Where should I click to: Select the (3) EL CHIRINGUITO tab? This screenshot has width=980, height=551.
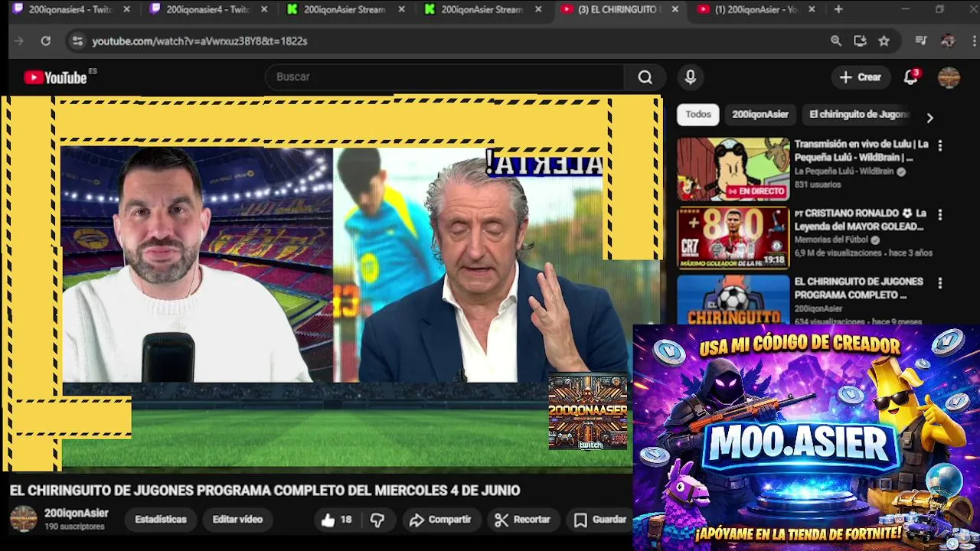(x=619, y=9)
